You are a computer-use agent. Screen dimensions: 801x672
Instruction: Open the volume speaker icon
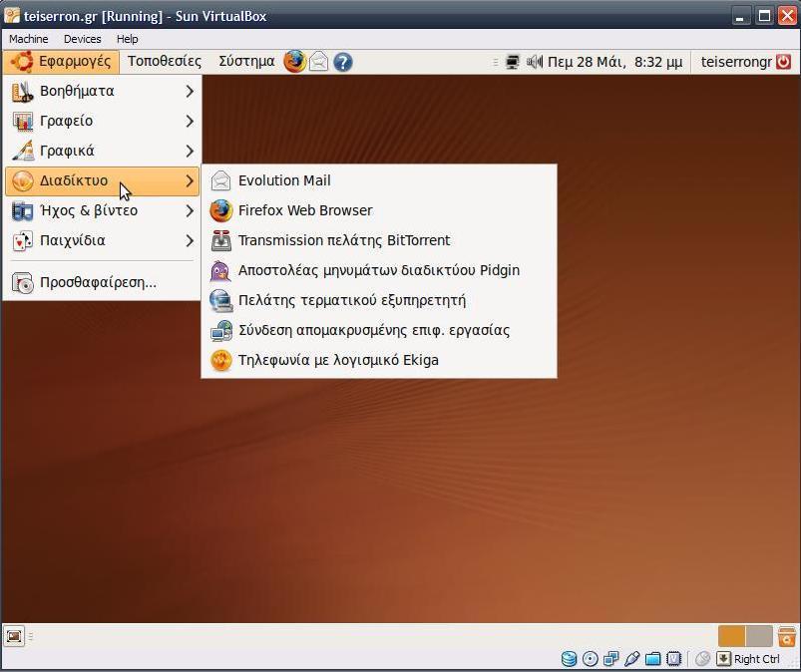tap(535, 62)
